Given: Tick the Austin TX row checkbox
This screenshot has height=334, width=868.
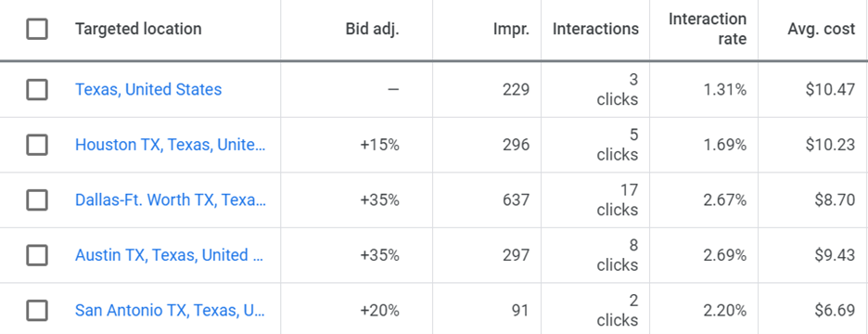Looking at the screenshot, I should point(37,255).
